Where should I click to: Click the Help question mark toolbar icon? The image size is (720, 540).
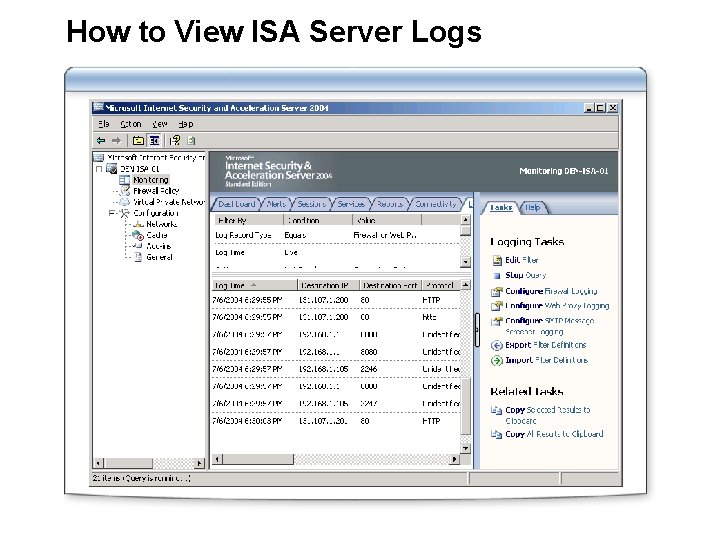point(174,141)
